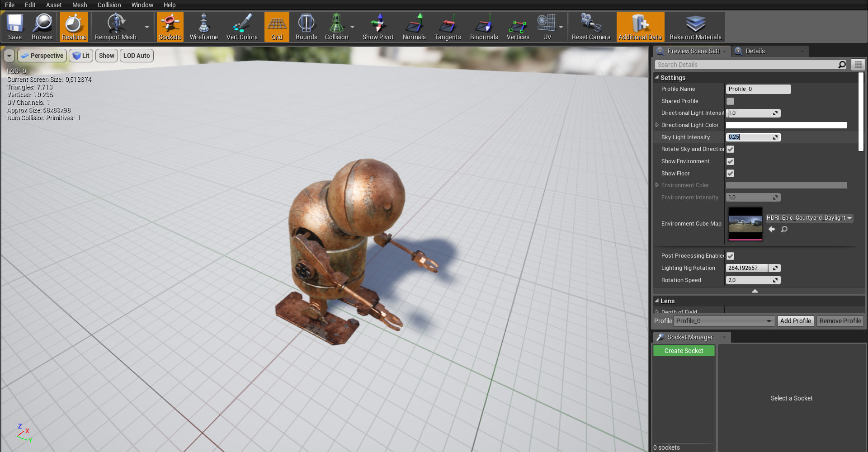Open Reimport Mesh dropdown arrow
868x452 pixels.
[x=146, y=27]
